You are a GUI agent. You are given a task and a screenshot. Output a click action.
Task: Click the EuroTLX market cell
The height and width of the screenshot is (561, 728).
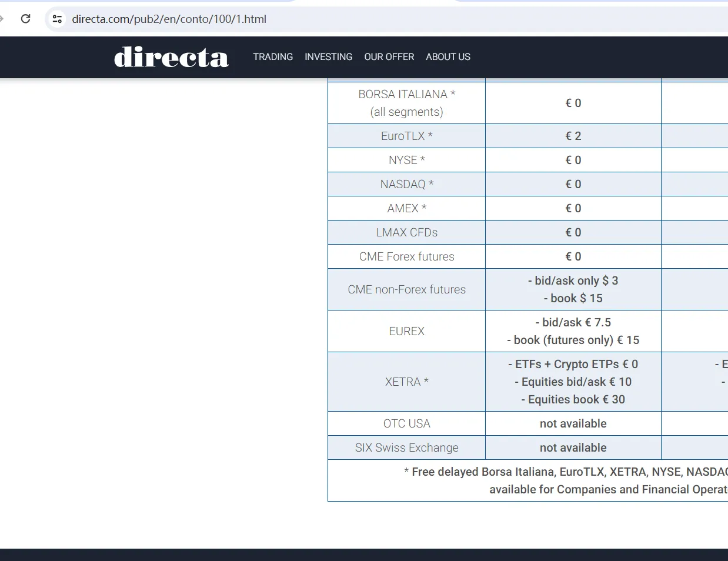(406, 136)
